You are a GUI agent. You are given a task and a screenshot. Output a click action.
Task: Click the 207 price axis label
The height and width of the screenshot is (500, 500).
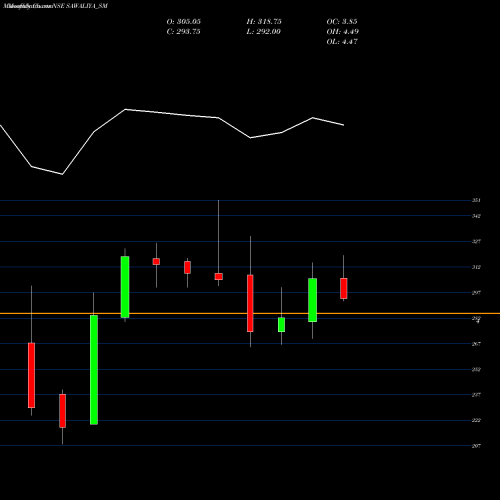[x=476, y=446]
